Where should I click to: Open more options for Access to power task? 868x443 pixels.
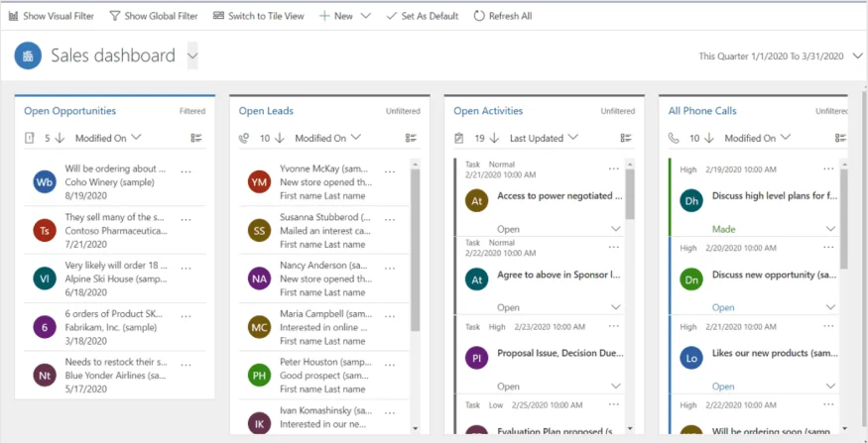point(613,168)
